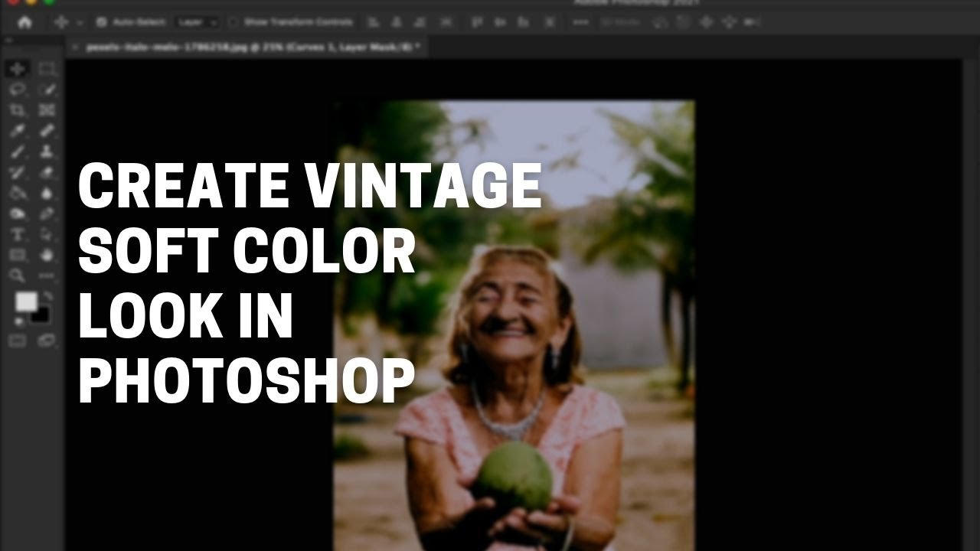Choose the Type tool

[18, 234]
